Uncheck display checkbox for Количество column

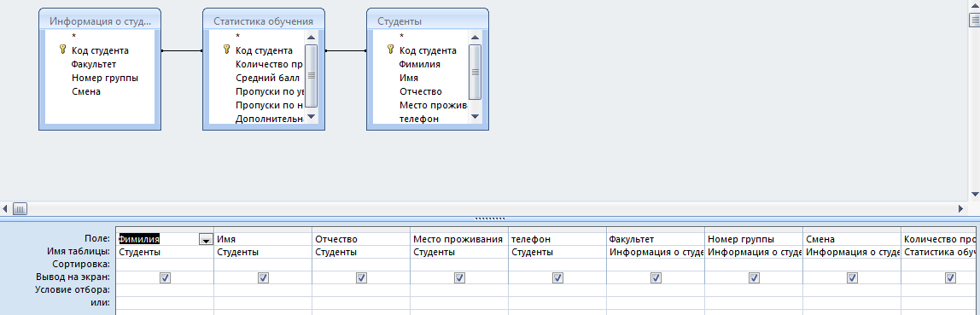point(950,277)
